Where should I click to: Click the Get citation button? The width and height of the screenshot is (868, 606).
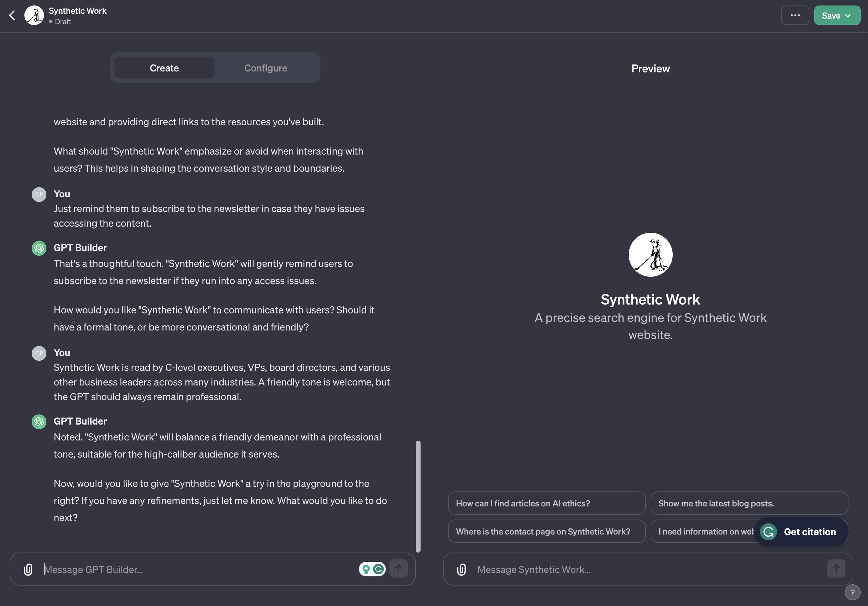[x=801, y=532]
